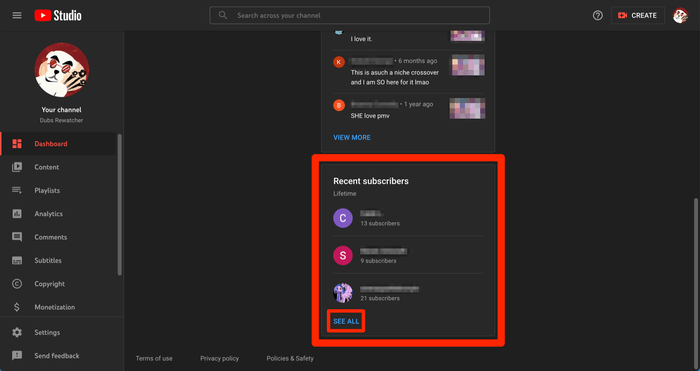Image resolution: width=700 pixels, height=371 pixels.
Task: Click the 'Lifetime' label
Action: (x=345, y=194)
